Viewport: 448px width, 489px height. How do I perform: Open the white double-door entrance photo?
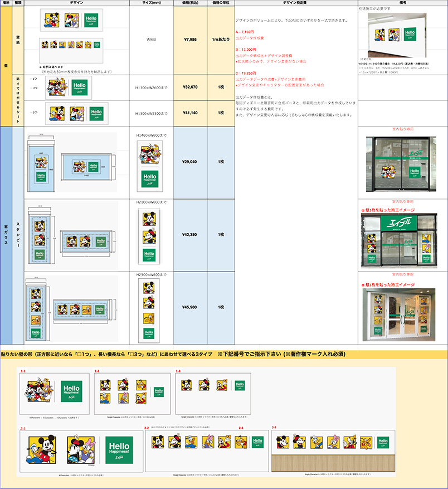tap(399, 314)
